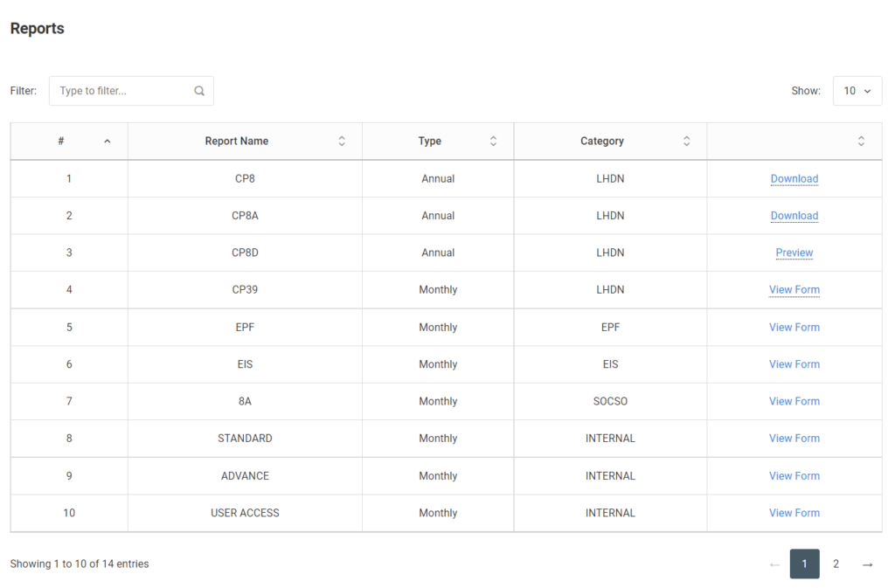
Task: Open View Form for CP39
Action: click(794, 290)
